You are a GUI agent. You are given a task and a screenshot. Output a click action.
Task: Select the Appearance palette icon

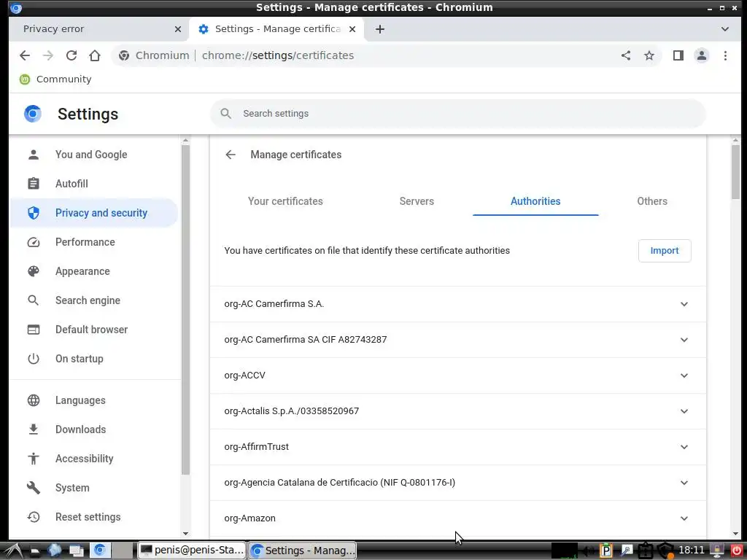(x=34, y=271)
